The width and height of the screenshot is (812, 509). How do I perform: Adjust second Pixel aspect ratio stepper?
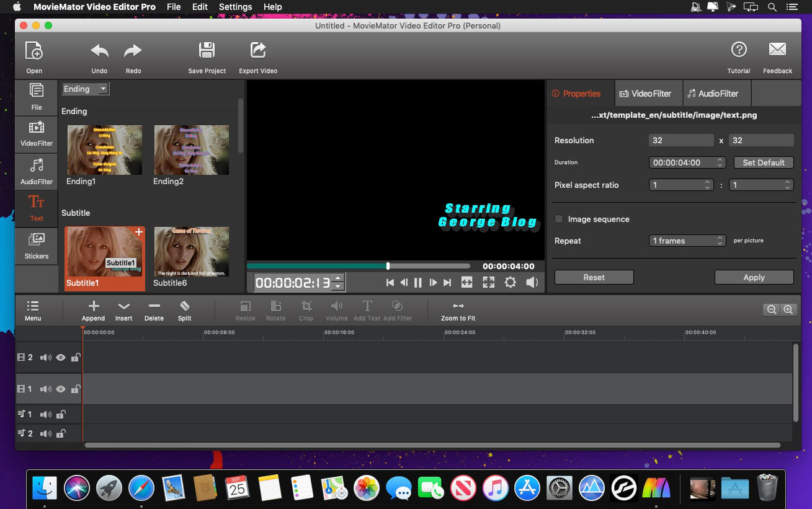click(x=788, y=185)
